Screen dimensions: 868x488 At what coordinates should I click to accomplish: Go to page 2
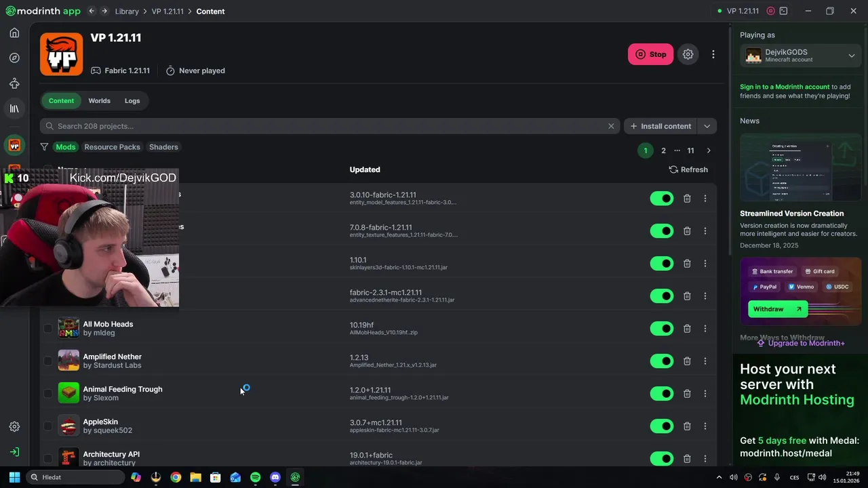(x=663, y=150)
